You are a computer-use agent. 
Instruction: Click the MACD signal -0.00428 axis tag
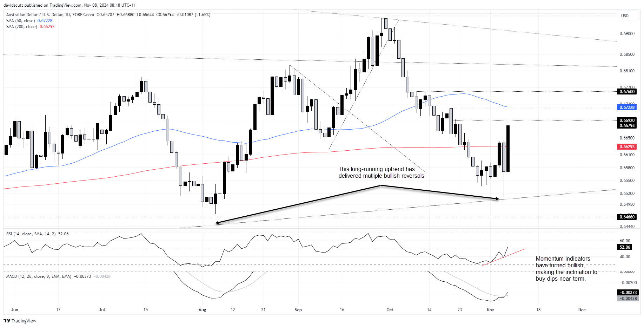coord(628,299)
